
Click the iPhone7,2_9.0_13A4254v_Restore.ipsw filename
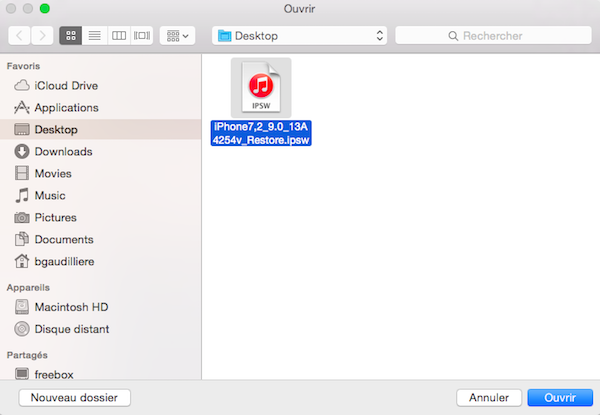[x=261, y=133]
